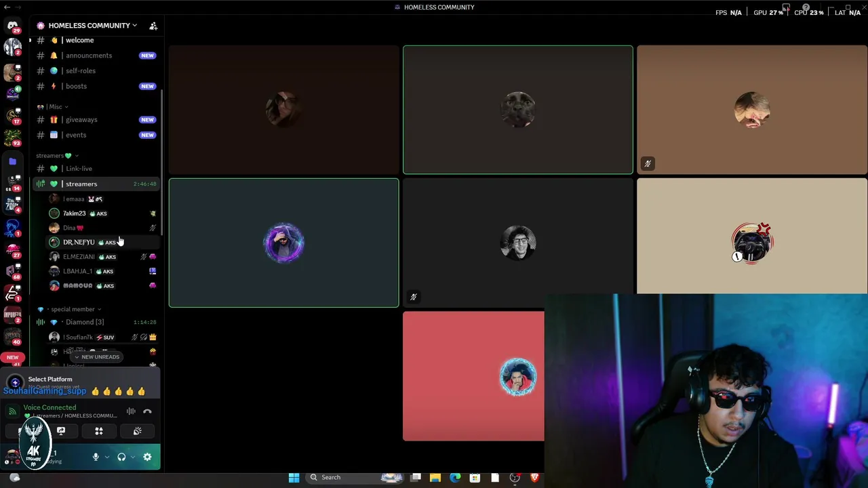Click the invite people icon beside server name
Screen dimensions: 868x488
pos(153,26)
